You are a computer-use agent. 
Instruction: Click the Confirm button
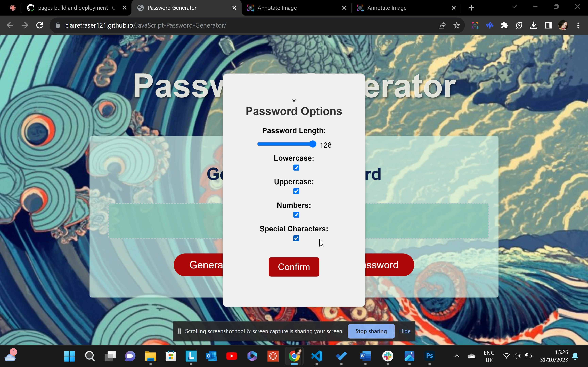294,267
